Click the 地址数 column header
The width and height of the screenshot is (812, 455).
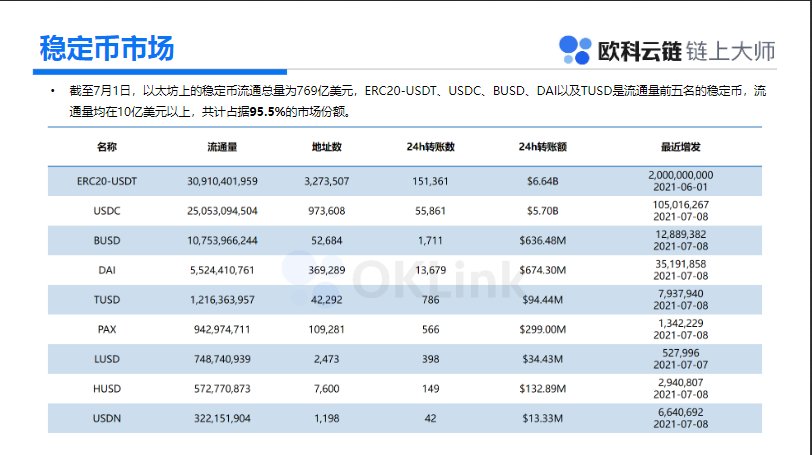(x=327, y=147)
